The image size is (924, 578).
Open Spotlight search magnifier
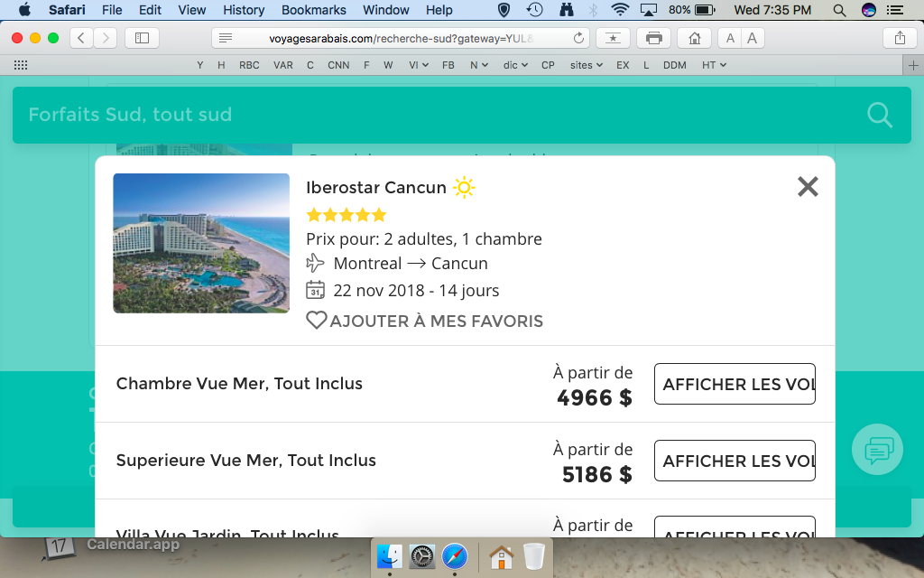[840, 10]
